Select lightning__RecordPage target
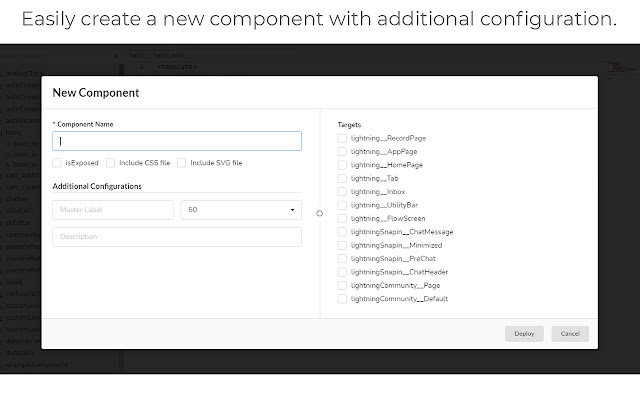The height and width of the screenshot is (400, 640). 343,137
